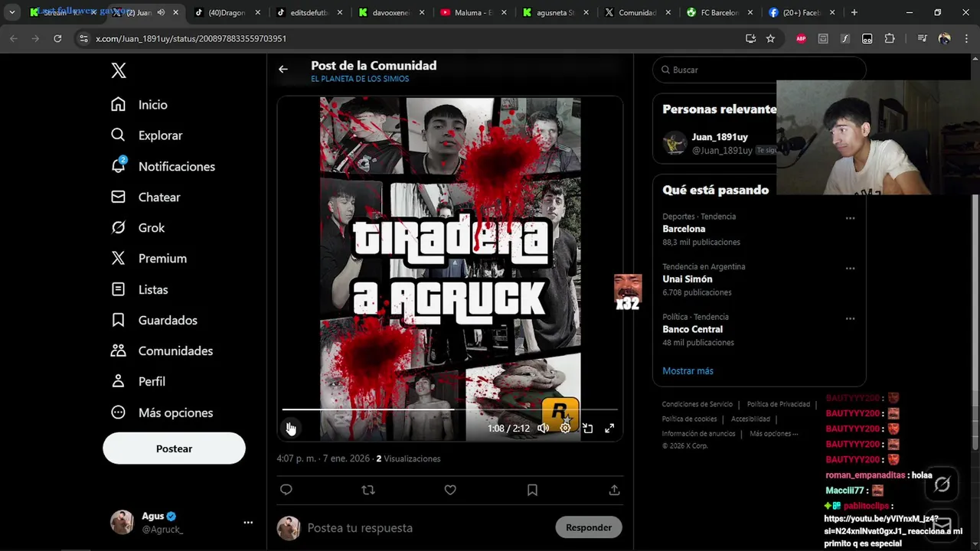Image resolution: width=980 pixels, height=551 pixels.
Task: Switch to the davooxene Kick tab
Action: tap(392, 12)
